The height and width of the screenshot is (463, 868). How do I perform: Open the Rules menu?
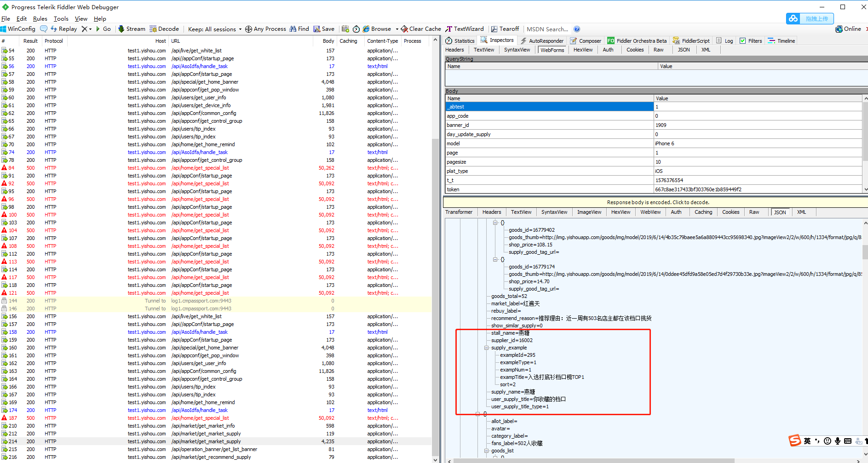coord(40,19)
